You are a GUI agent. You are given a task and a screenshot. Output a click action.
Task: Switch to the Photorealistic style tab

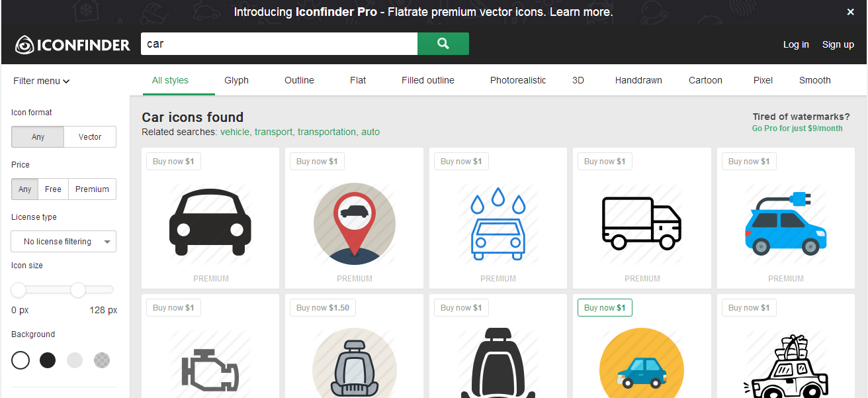[518, 80]
